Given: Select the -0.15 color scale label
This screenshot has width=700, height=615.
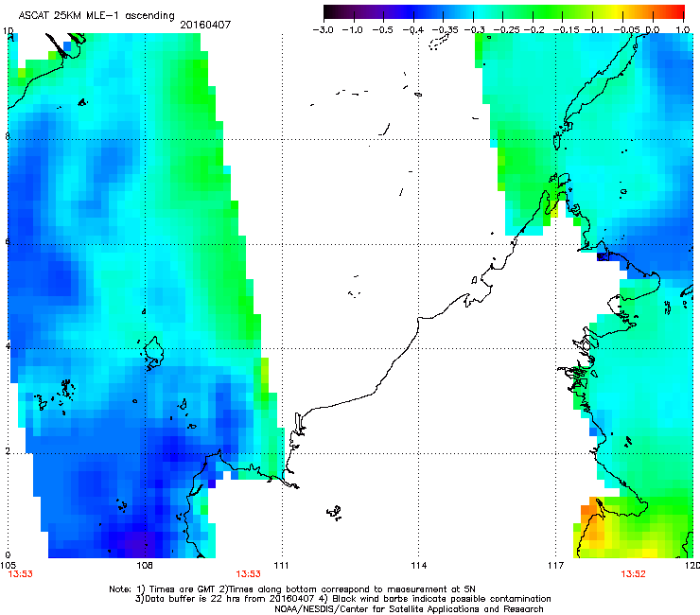Looking at the screenshot, I should [x=566, y=30].
